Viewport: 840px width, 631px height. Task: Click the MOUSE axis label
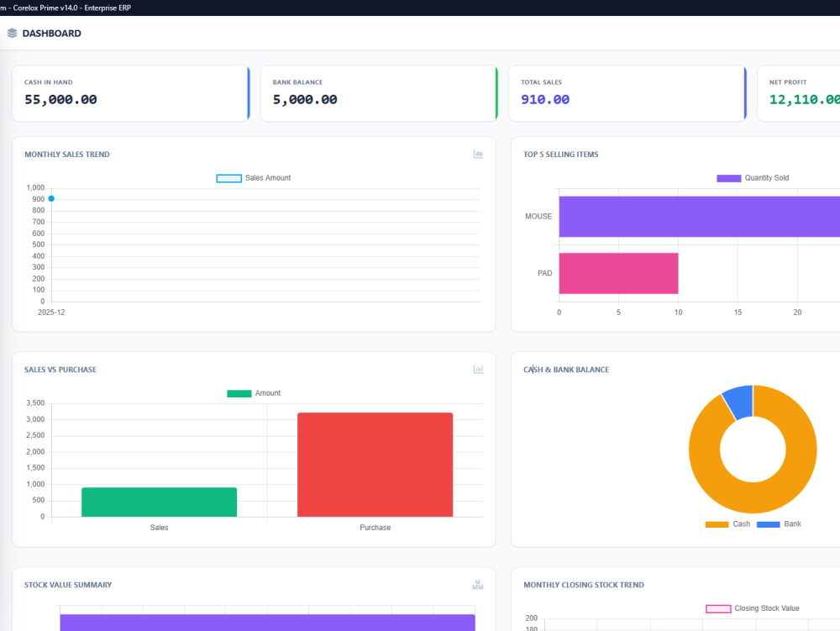[538, 217]
